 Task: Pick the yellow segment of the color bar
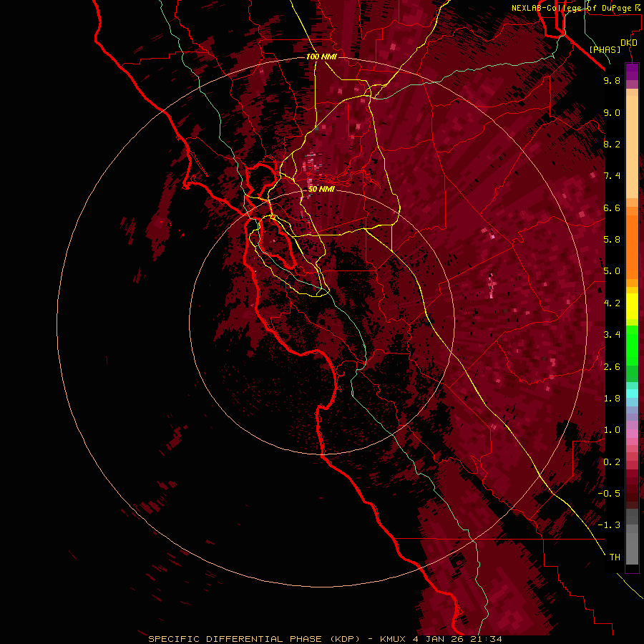(x=632, y=306)
